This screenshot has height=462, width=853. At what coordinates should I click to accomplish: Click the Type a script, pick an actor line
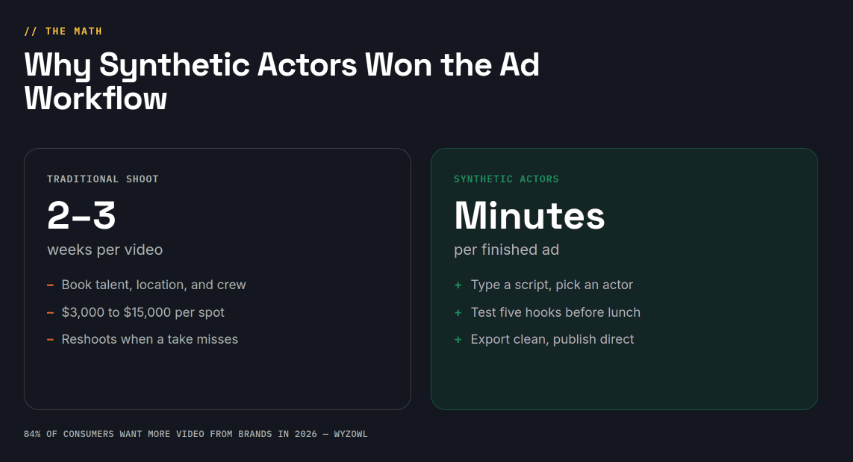pos(552,285)
